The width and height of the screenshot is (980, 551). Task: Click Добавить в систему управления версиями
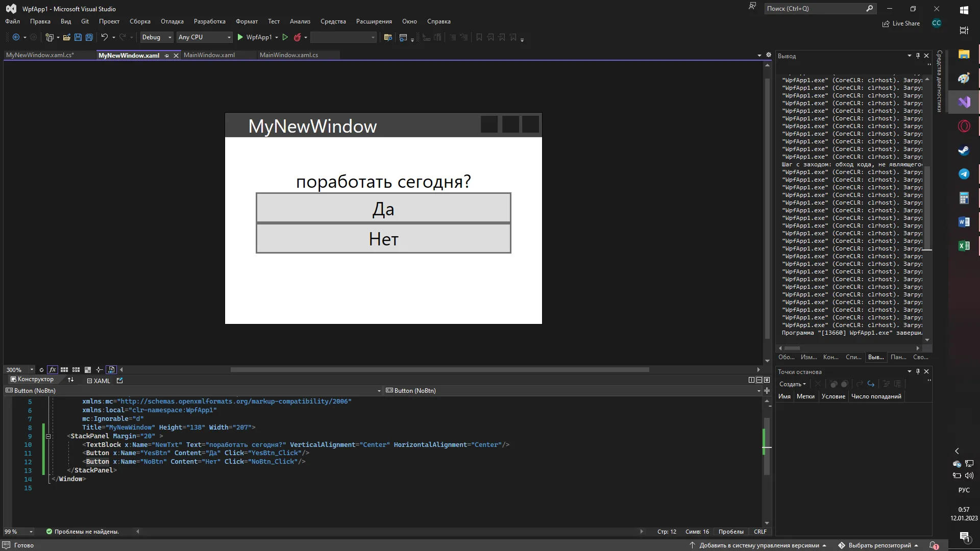(759, 545)
